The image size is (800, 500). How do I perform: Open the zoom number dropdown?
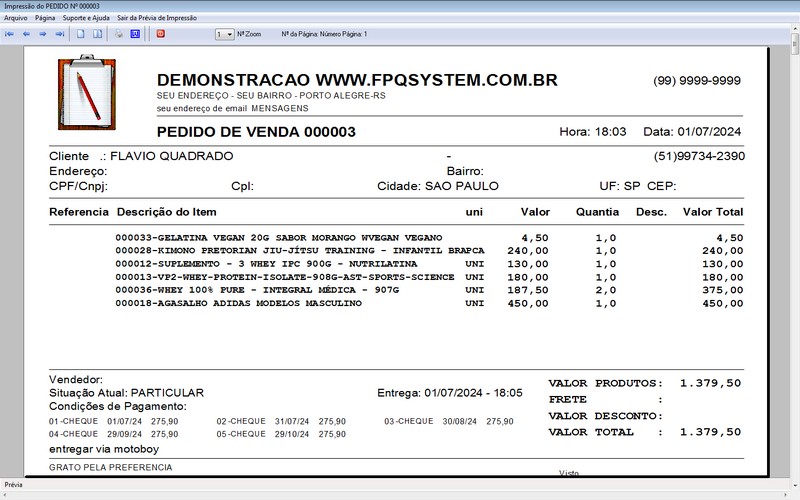(224, 34)
